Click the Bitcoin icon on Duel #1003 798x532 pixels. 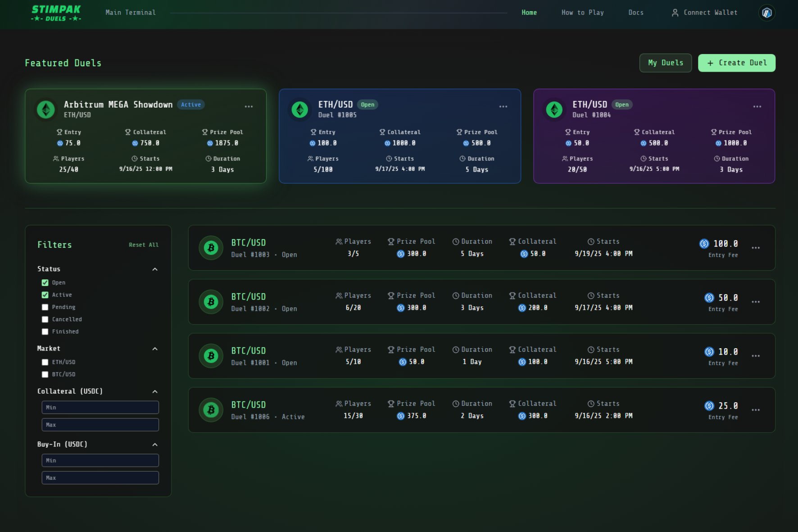coord(211,247)
